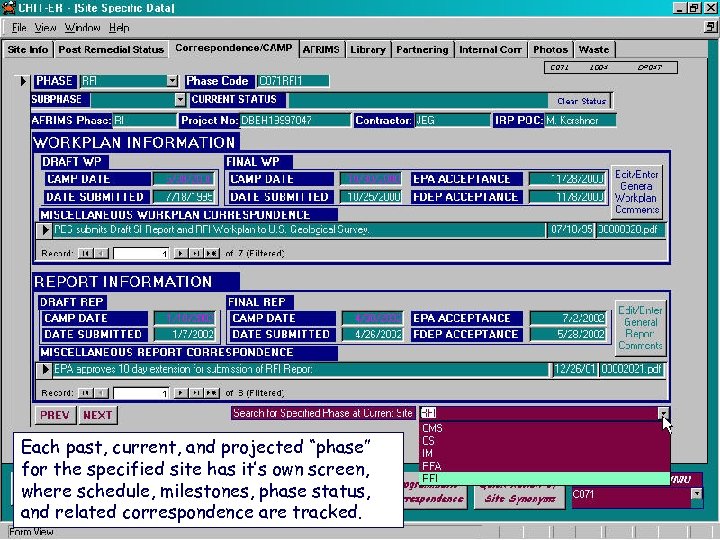The height and width of the screenshot is (540, 720).
Task: Go to last workplan correspondence record
Action: (x=196, y=253)
